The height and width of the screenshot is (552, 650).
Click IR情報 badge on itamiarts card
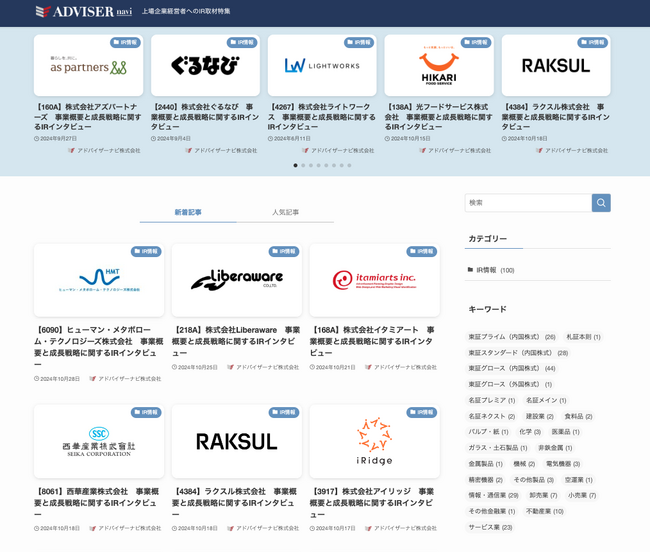tap(422, 251)
